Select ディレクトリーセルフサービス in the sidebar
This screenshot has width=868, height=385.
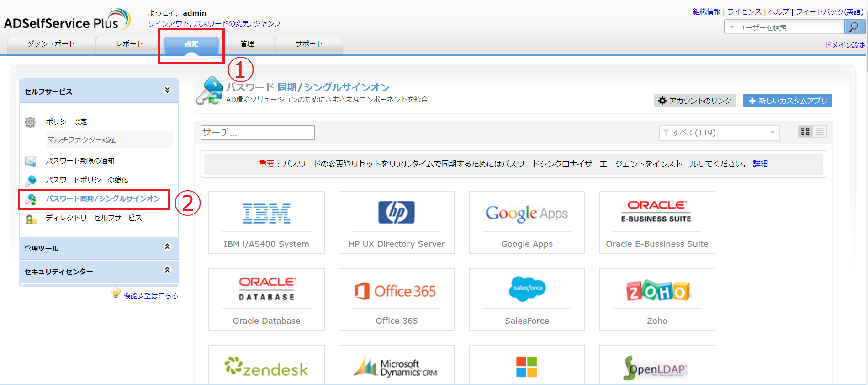coord(94,218)
